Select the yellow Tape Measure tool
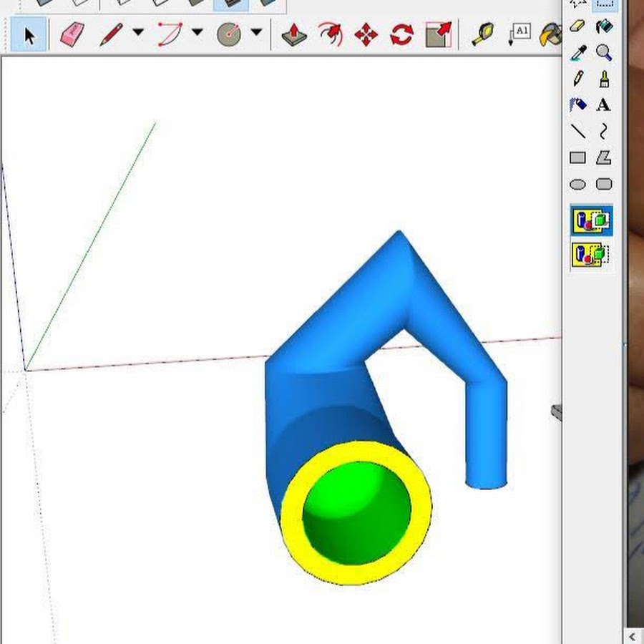The width and height of the screenshot is (644, 644). tap(483, 34)
